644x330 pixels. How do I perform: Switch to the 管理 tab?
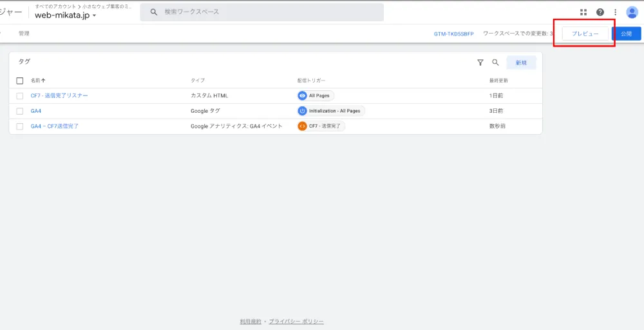[x=24, y=34]
